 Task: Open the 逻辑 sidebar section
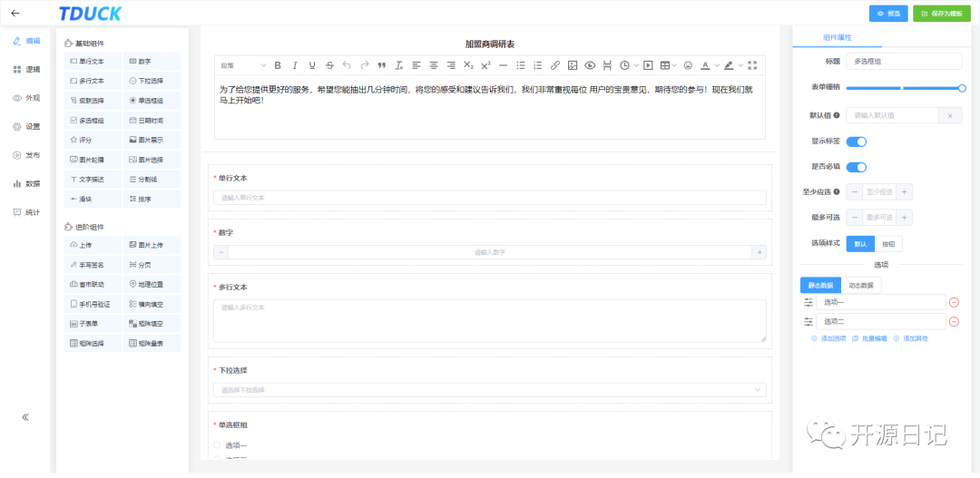pyautogui.click(x=27, y=69)
